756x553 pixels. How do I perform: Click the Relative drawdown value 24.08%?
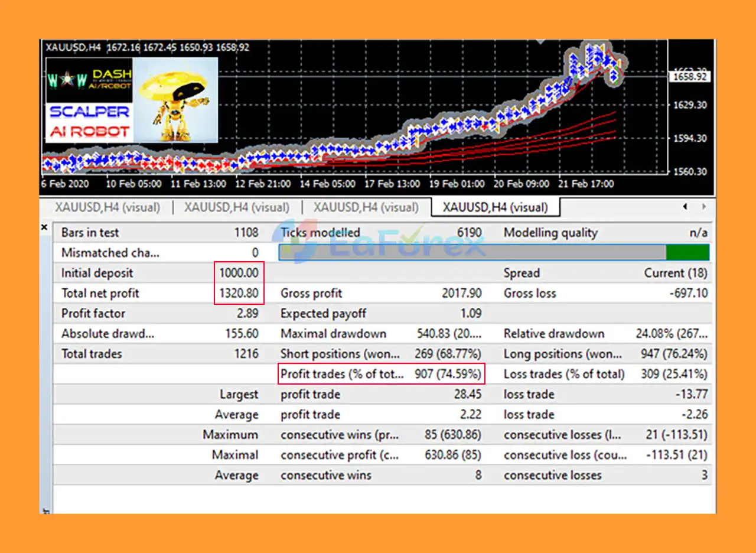[x=671, y=334]
